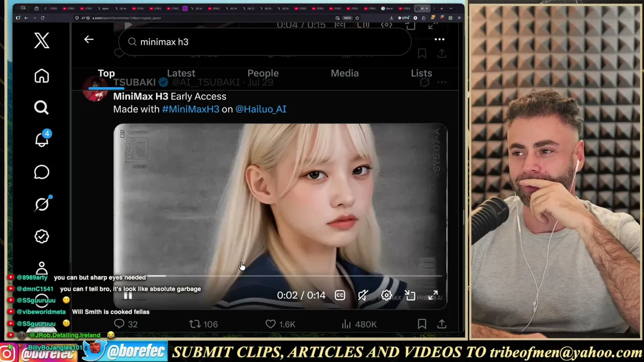Go back in browser history
This screenshot has width=644, height=362.
click(x=26, y=18)
